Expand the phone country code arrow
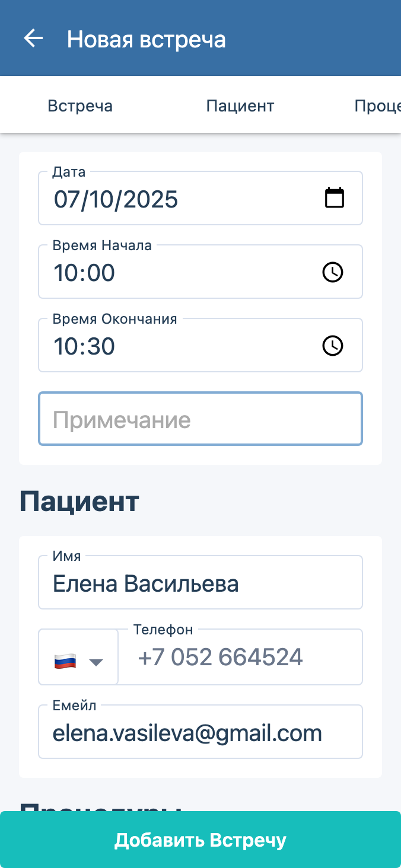 click(x=96, y=662)
